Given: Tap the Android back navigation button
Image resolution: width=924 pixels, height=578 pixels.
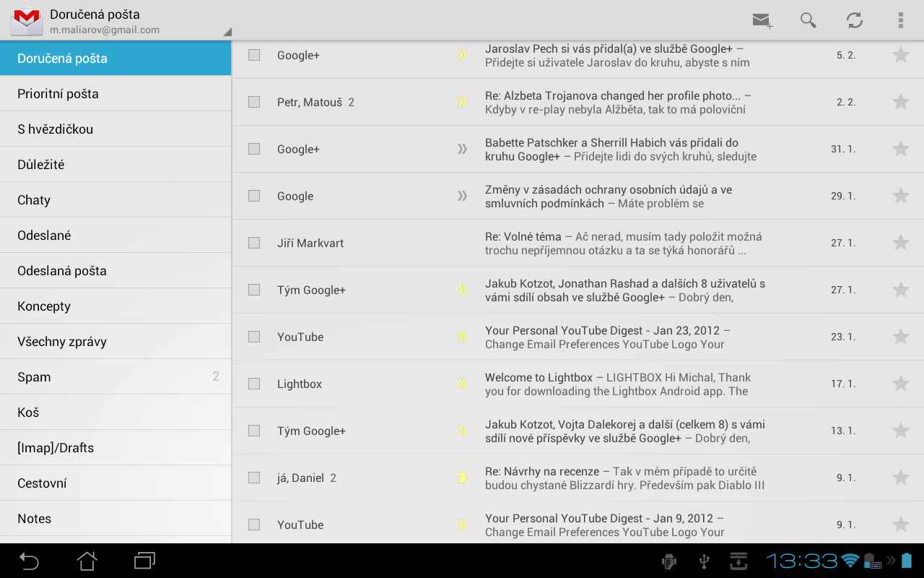Looking at the screenshot, I should pyautogui.click(x=29, y=561).
